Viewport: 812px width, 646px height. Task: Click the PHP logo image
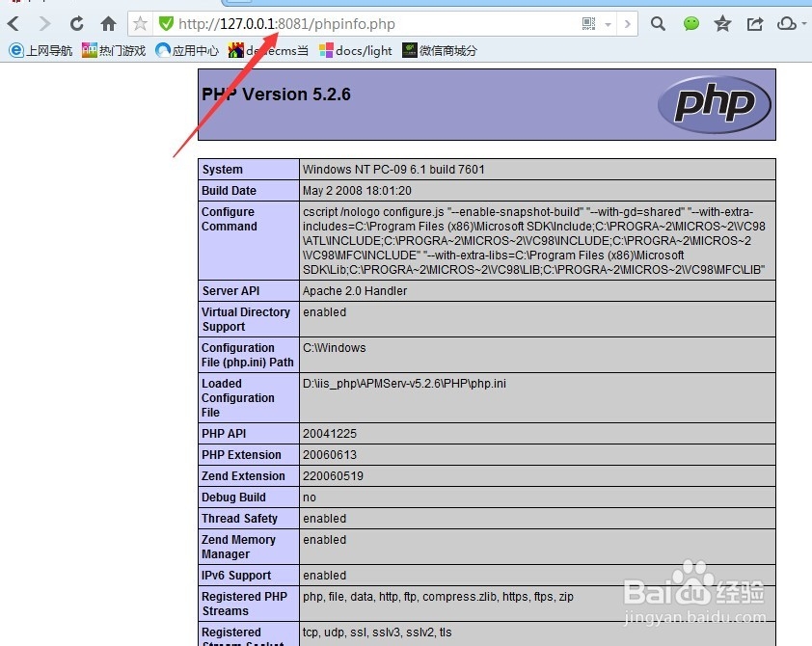(715, 104)
